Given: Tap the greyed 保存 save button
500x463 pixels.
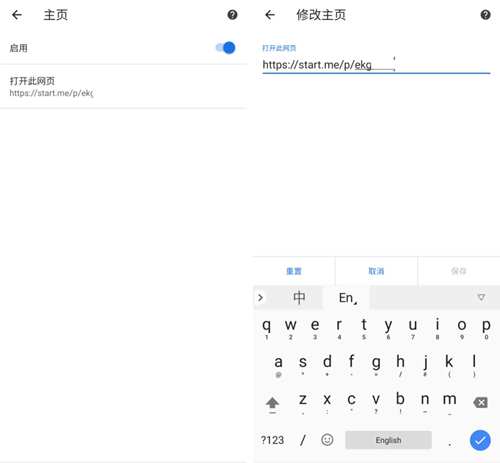Looking at the screenshot, I should [x=459, y=271].
